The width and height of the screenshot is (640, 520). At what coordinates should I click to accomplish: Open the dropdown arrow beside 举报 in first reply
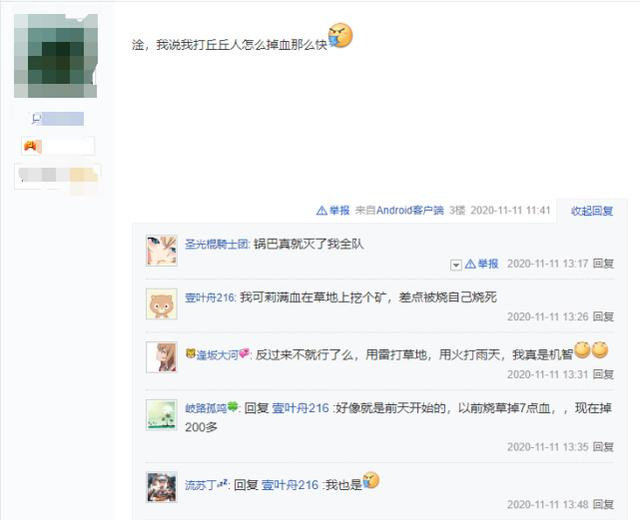456,265
